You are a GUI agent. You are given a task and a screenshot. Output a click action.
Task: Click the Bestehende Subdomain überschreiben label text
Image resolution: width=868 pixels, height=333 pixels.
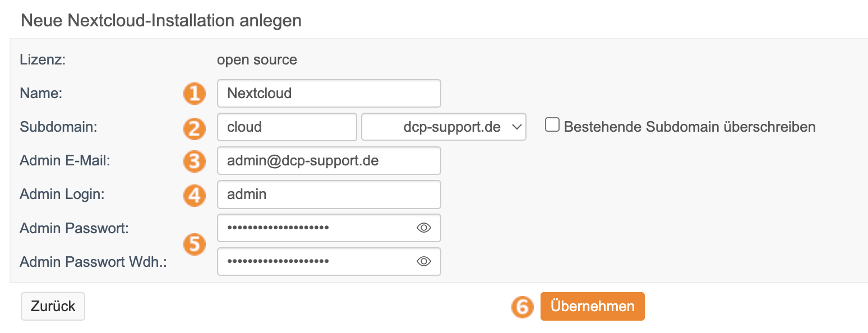(x=689, y=127)
